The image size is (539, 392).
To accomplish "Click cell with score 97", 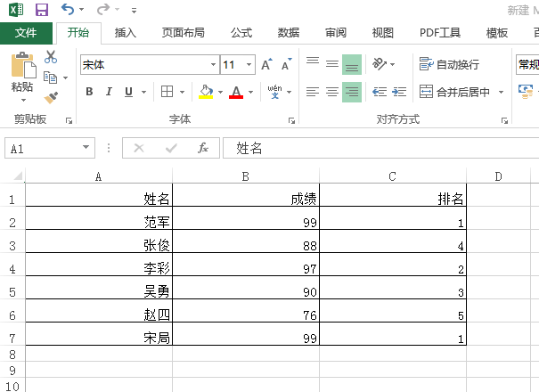I will click(x=246, y=265).
